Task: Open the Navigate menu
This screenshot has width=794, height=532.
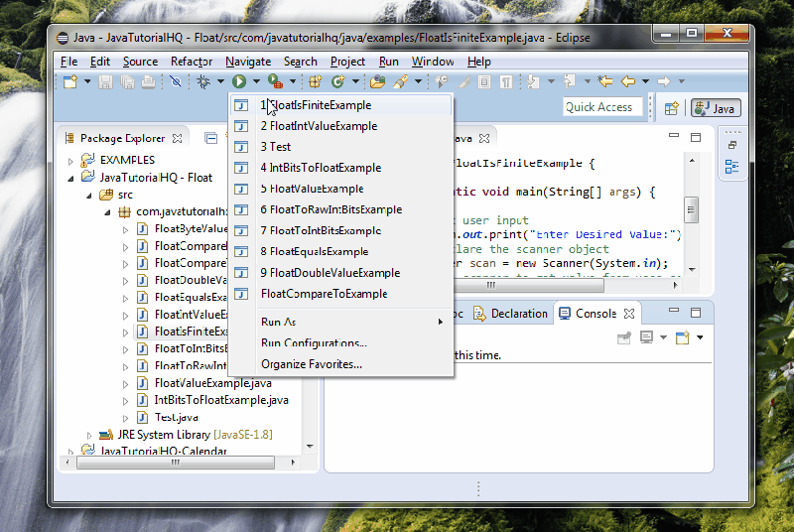Action: [248, 62]
